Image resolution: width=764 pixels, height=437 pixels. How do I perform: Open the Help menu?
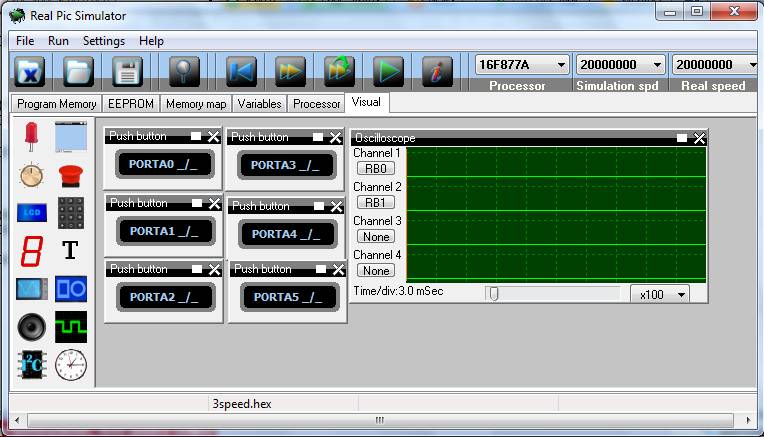click(x=151, y=41)
